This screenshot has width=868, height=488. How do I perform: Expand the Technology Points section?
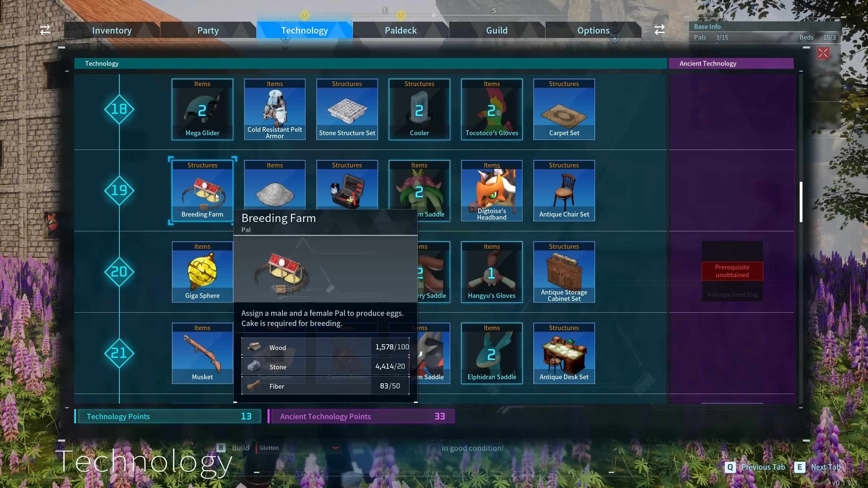click(167, 416)
